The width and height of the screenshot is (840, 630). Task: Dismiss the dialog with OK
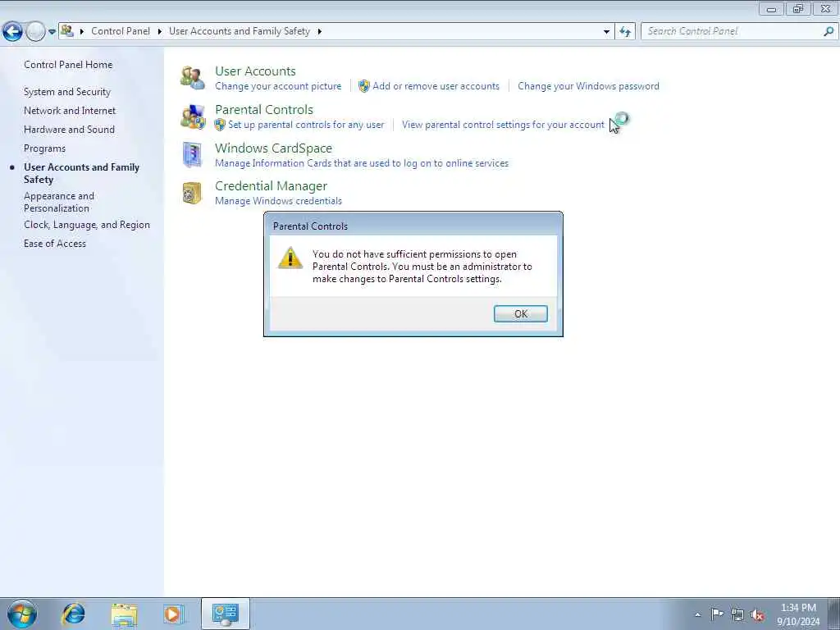[520, 314]
